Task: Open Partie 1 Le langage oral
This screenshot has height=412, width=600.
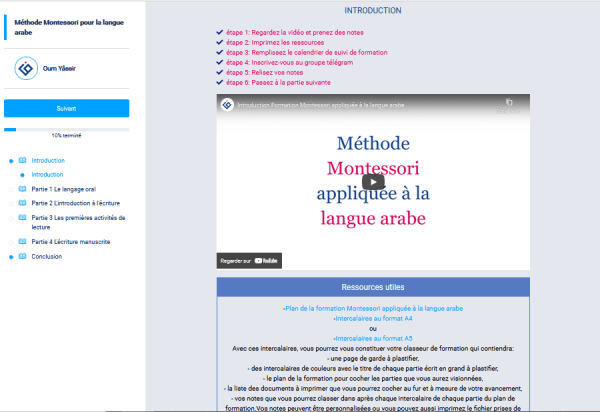Action: [64, 189]
